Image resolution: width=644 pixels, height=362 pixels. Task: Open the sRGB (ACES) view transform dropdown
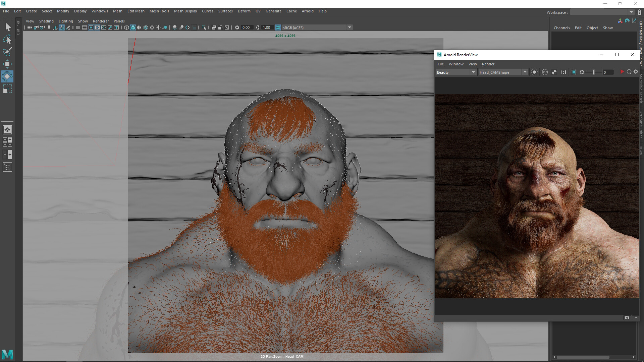[350, 27]
